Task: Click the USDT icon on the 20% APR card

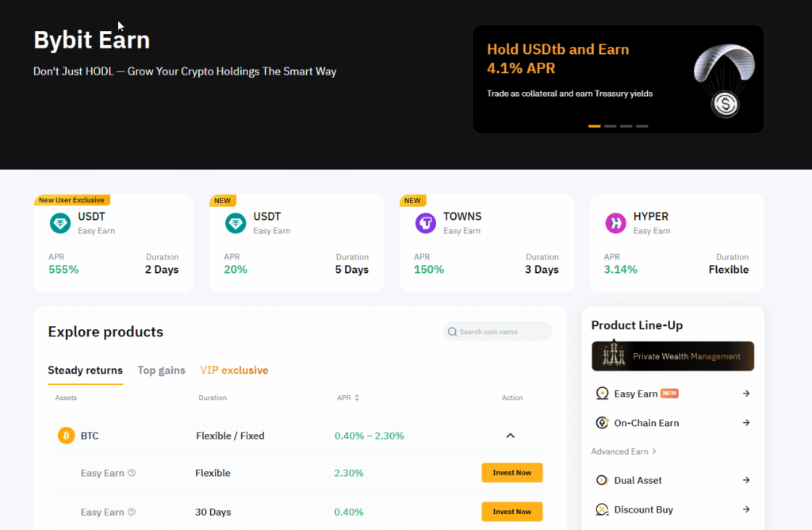Action: (236, 223)
